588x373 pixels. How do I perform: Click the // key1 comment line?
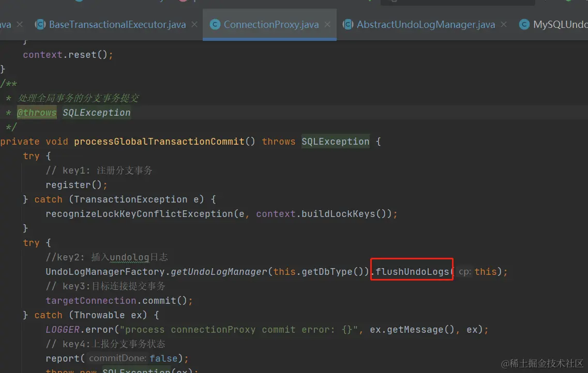coord(99,170)
